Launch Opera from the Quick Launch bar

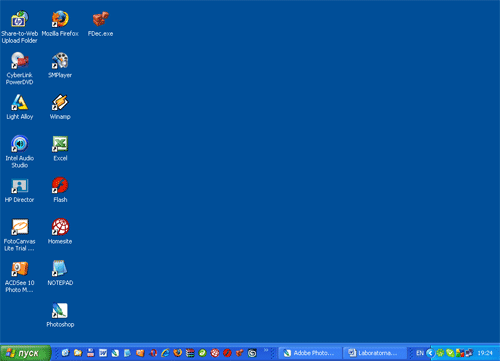(153, 353)
